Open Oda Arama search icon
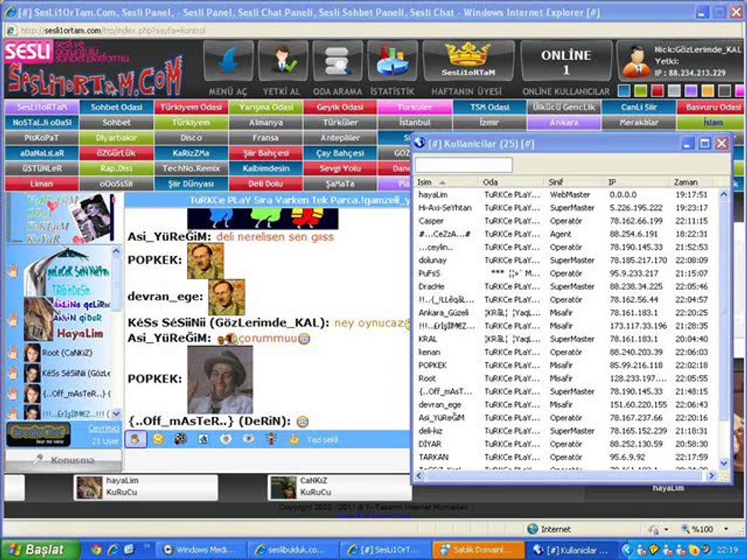Image resolution: width=747 pixels, height=560 pixels. point(338,61)
